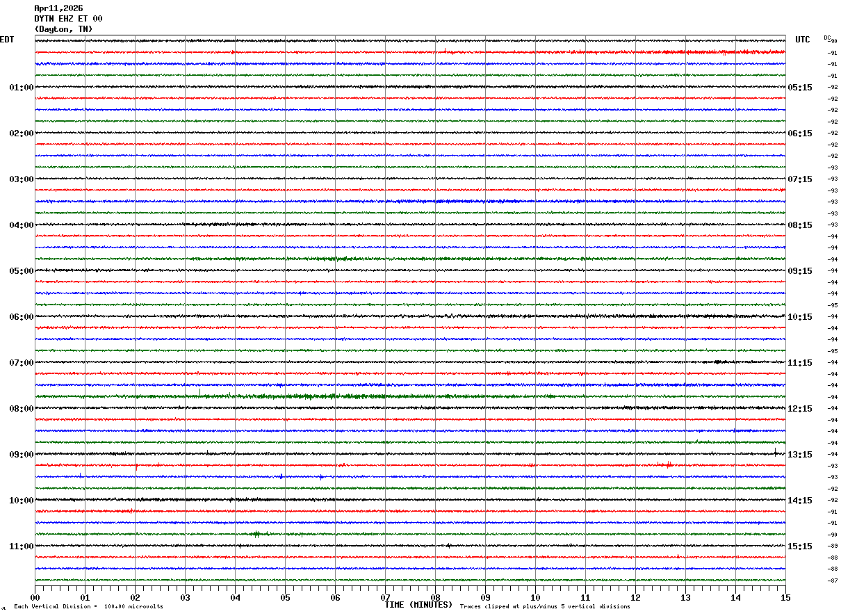The image size is (841, 616).
Task: Click the UTC timezone header
Action: point(803,40)
